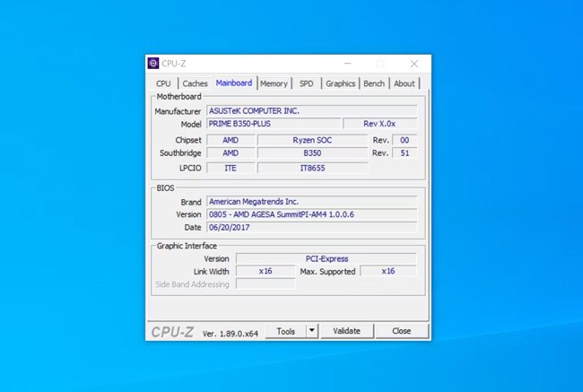
Task: Open the Caches tab
Action: coord(195,83)
